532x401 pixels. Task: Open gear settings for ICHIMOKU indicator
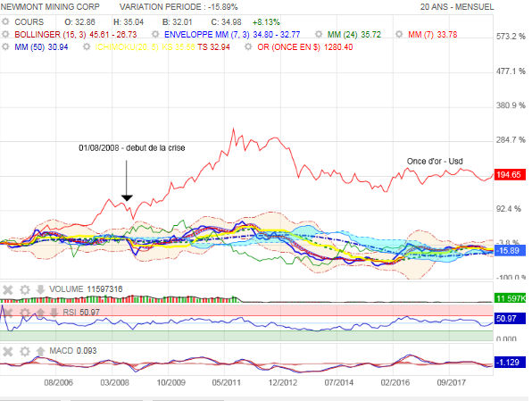[x=87, y=46]
